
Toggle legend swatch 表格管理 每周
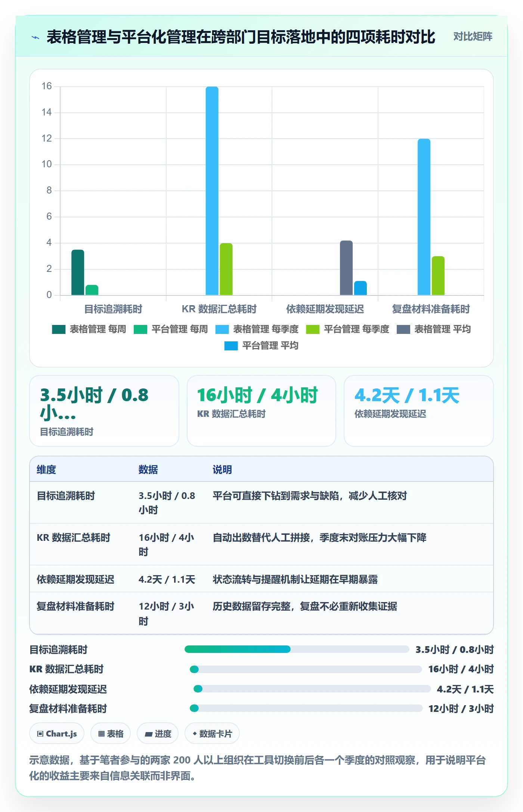tap(59, 329)
